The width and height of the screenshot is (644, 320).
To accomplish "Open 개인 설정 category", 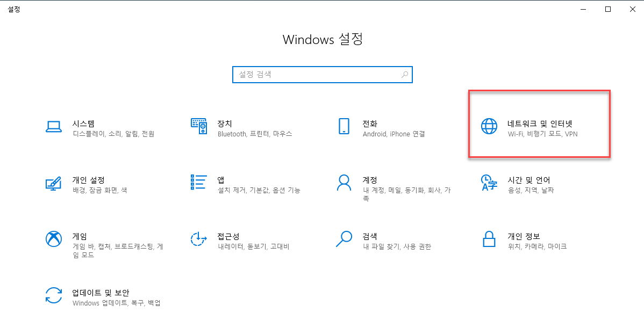I will tap(88, 180).
